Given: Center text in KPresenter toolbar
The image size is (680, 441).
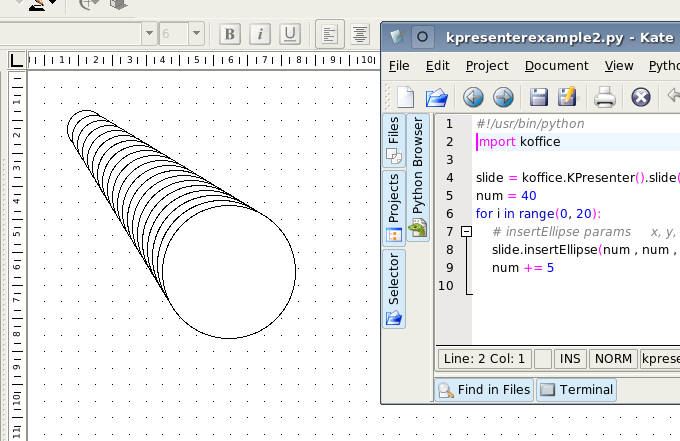Looking at the screenshot, I should [360, 34].
